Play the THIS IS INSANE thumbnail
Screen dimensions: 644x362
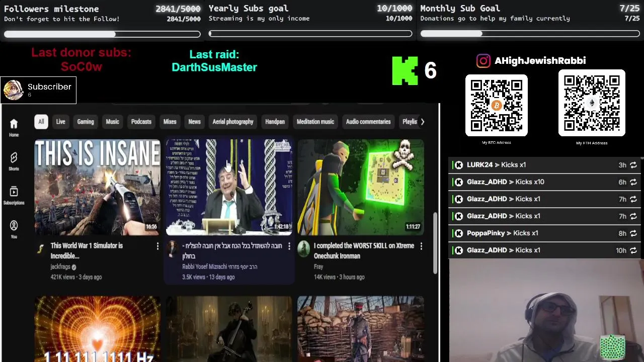[x=98, y=188]
